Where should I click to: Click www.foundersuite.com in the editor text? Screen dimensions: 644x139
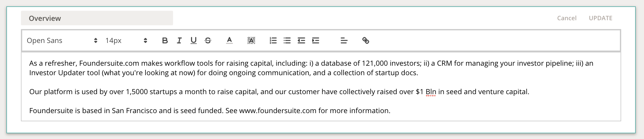(x=278, y=111)
